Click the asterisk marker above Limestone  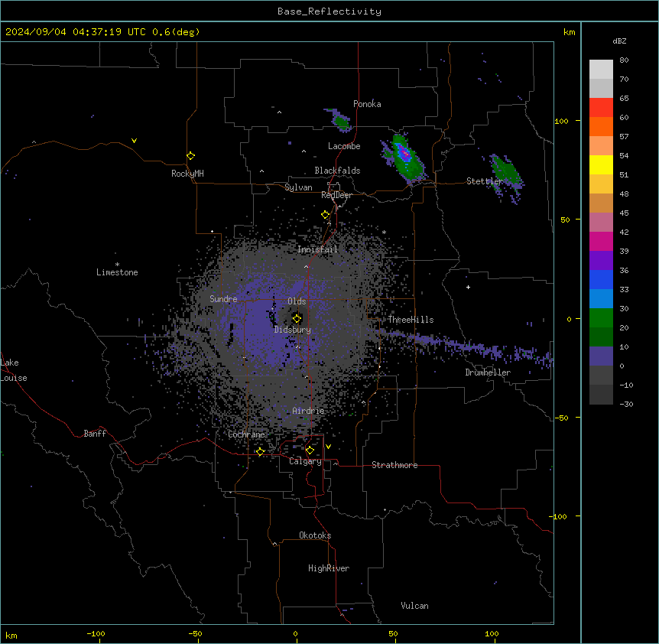pos(117,265)
